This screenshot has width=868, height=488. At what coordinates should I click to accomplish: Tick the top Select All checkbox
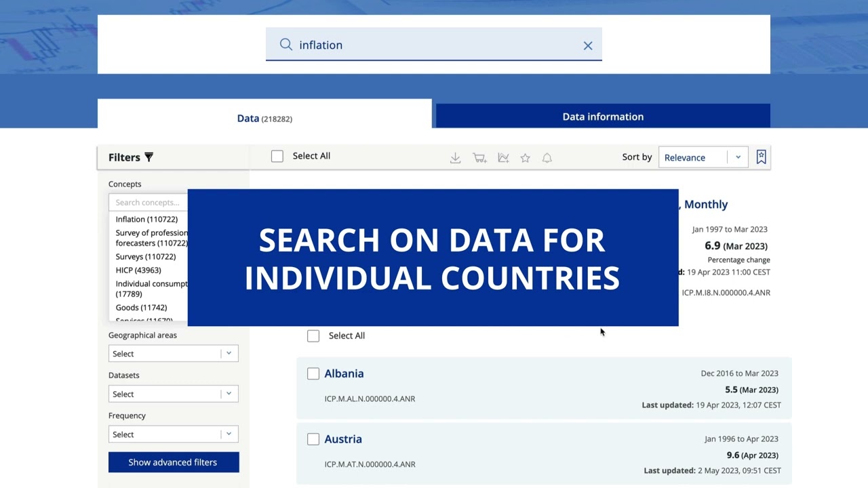click(x=277, y=157)
